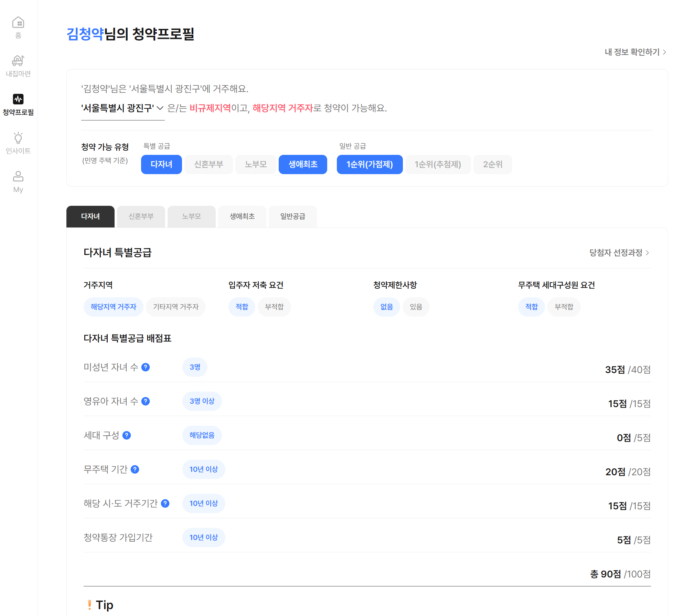Click the 총 90점 /100점 total
Image resolution: width=695 pixels, height=616 pixels.
click(x=620, y=574)
